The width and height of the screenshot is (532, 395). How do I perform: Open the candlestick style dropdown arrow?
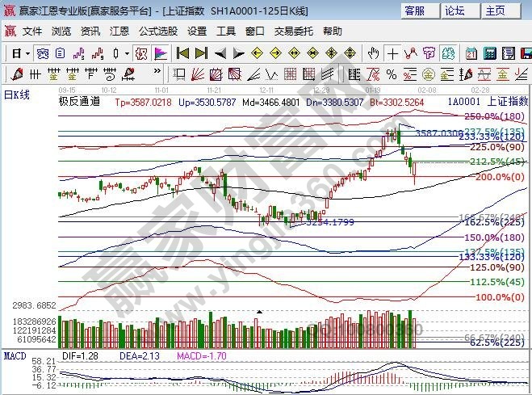pyautogui.click(x=127, y=54)
